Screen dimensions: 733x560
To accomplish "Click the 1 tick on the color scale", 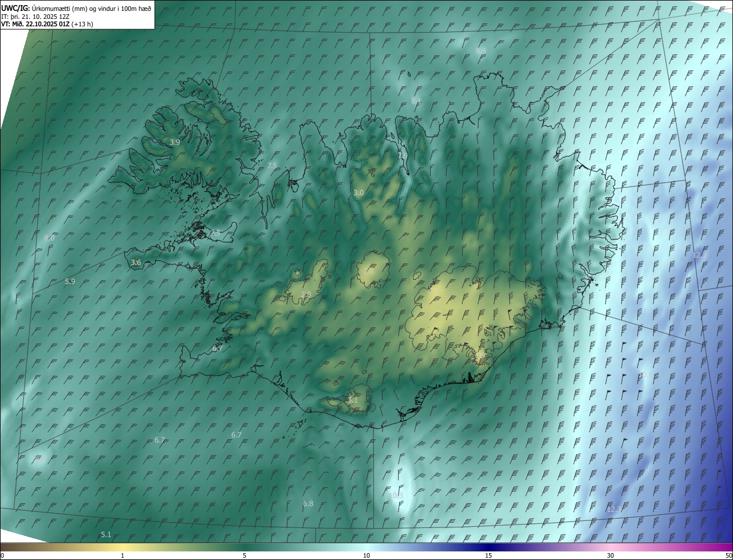I will pyautogui.click(x=123, y=556).
